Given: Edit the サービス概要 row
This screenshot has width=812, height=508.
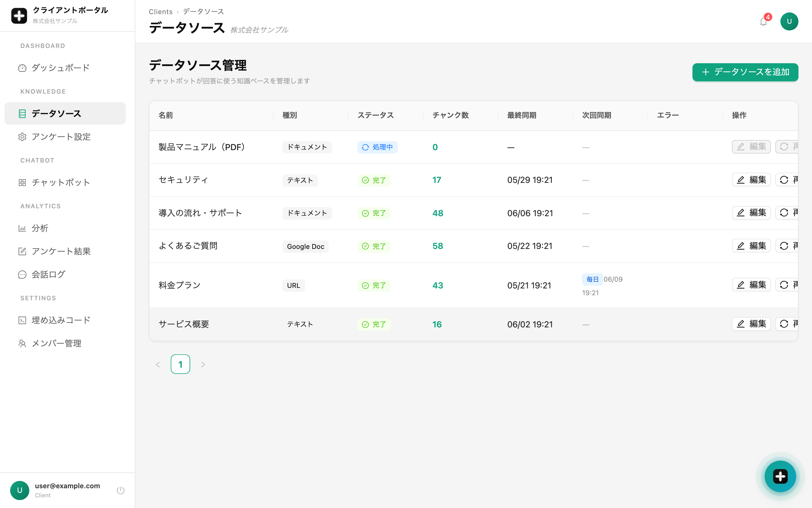Looking at the screenshot, I should click(x=751, y=324).
